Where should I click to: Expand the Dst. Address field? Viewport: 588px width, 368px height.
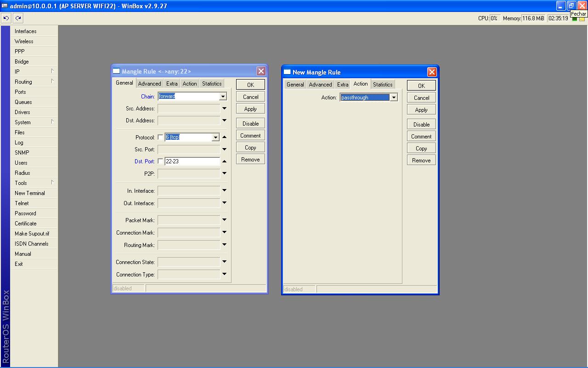point(224,121)
